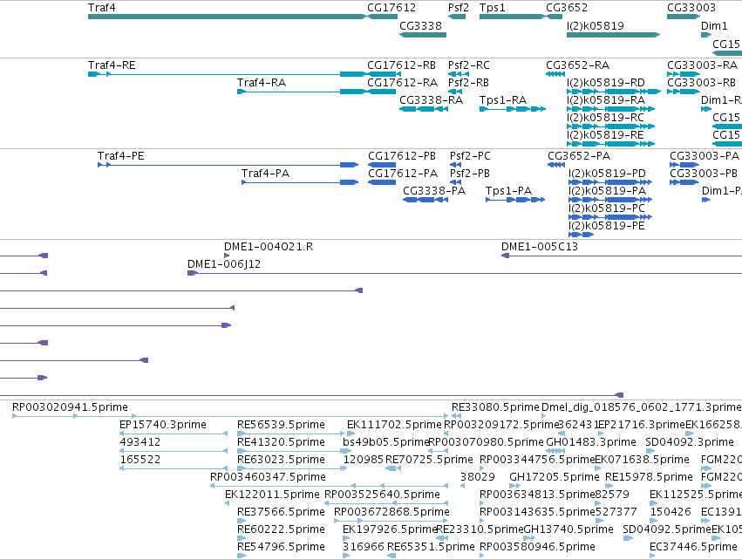
Task: Select the l(2)k05819-PD protein
Action: (x=610, y=182)
